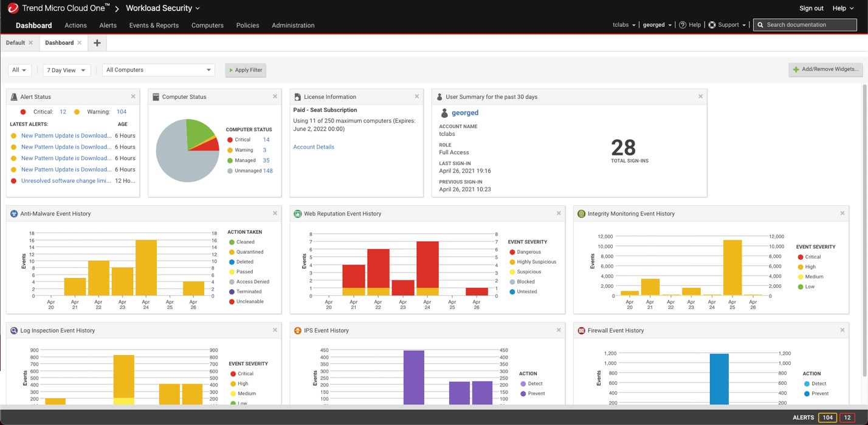Open the Actions menu
Viewport: 868px width, 425px height.
(x=75, y=25)
